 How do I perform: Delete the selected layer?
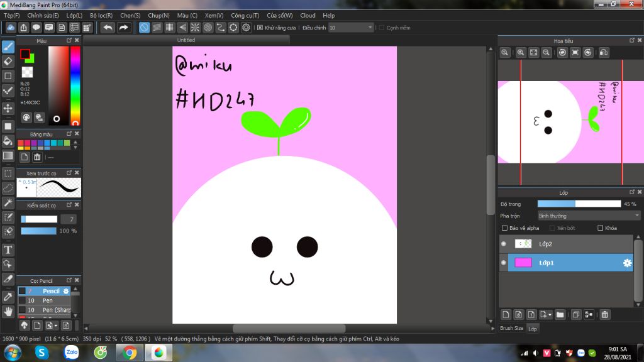tap(604, 315)
